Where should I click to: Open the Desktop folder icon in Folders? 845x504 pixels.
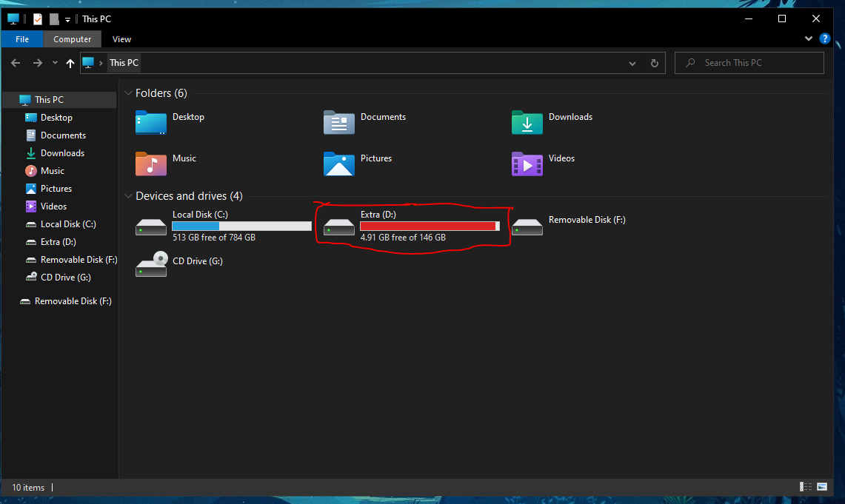click(151, 123)
